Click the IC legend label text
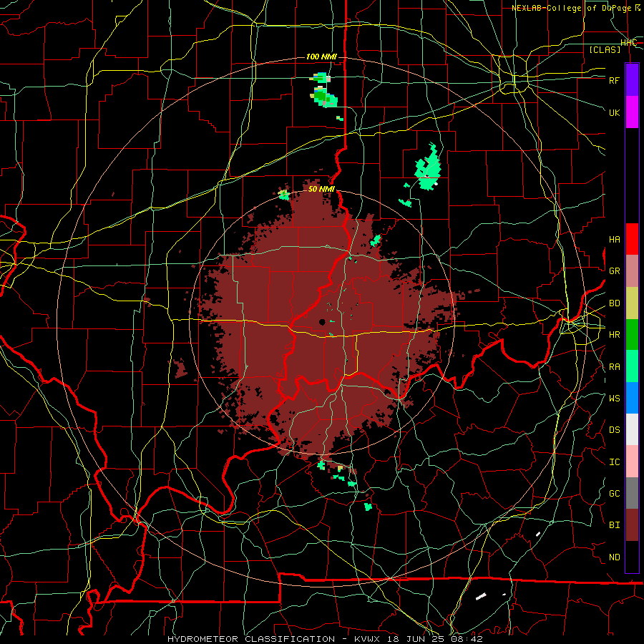Viewport: 644px width, 644px height. (x=614, y=462)
